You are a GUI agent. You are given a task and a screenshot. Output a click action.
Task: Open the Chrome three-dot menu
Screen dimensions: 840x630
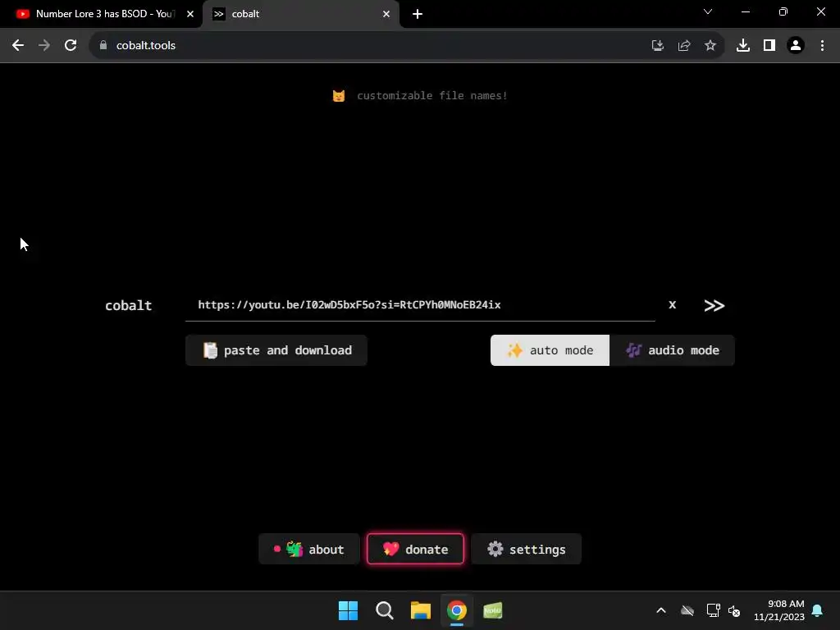(x=822, y=46)
